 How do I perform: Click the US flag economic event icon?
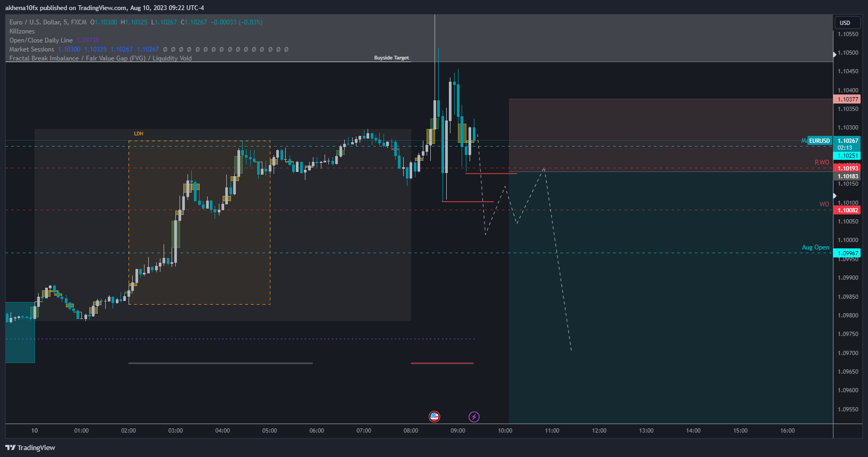[435, 417]
